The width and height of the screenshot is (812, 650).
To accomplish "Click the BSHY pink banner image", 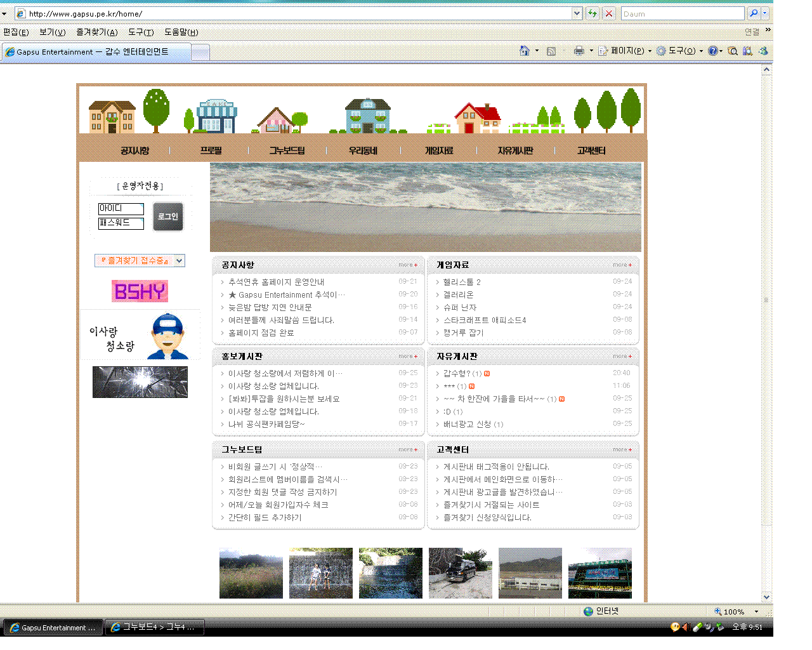I will (140, 291).
